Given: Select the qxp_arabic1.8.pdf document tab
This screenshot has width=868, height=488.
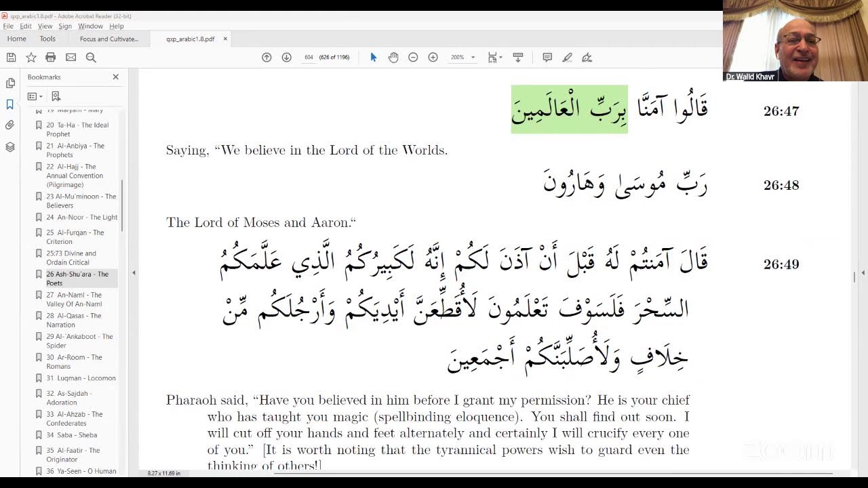Looking at the screenshot, I should click(190, 39).
